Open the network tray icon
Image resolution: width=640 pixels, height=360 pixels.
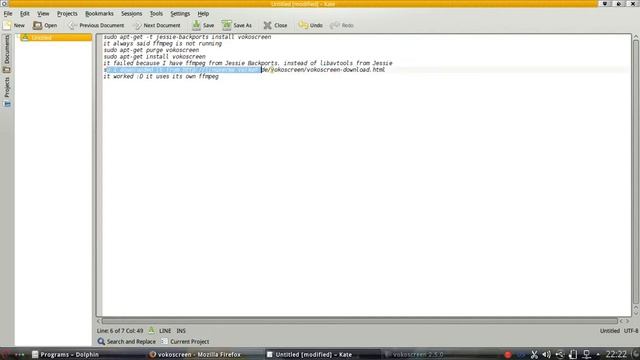[587, 355]
